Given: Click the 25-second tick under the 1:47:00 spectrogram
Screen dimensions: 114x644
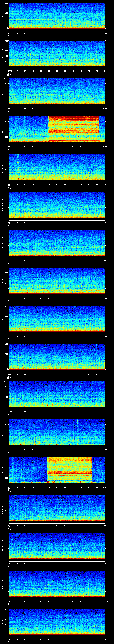Looking at the screenshot, I should 49,147.
